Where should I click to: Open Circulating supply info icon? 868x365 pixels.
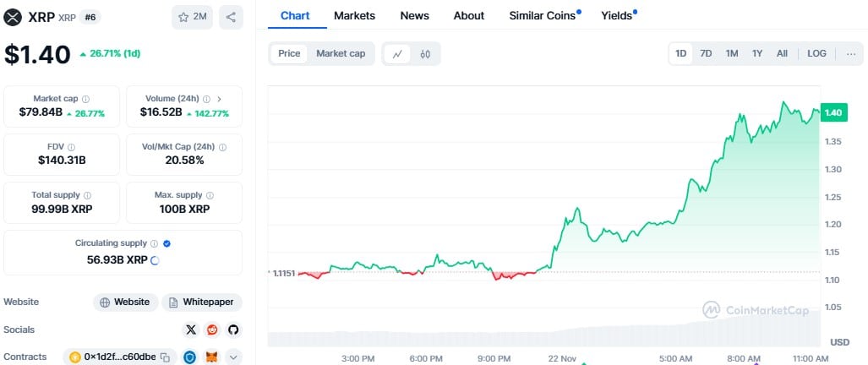click(x=155, y=243)
